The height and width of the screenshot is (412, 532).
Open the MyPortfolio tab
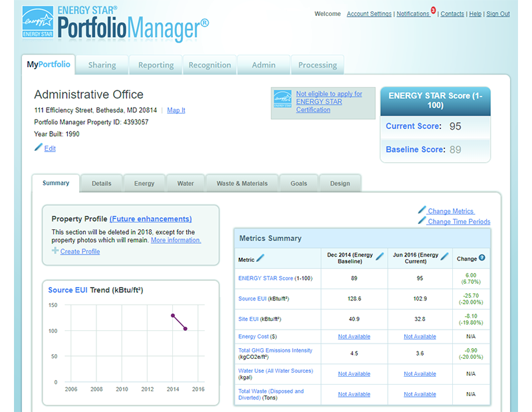49,64
